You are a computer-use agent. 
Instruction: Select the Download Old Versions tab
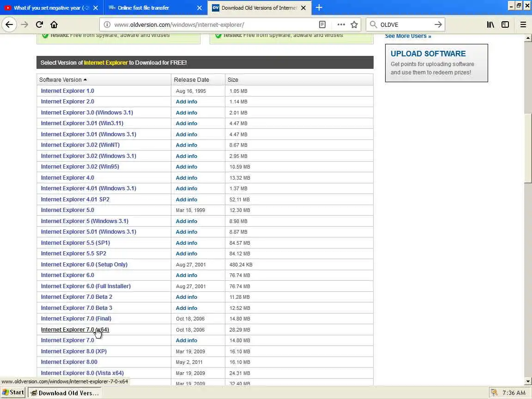[259, 8]
